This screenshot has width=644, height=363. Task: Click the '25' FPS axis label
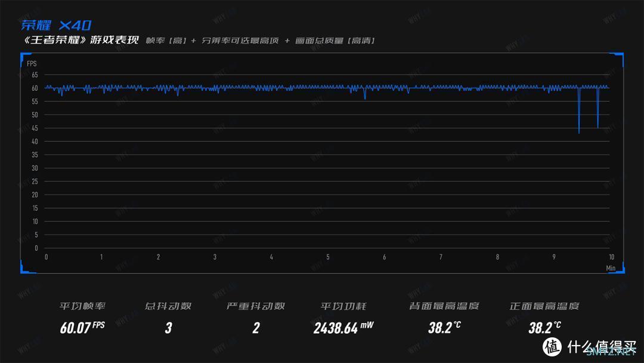[x=35, y=181]
